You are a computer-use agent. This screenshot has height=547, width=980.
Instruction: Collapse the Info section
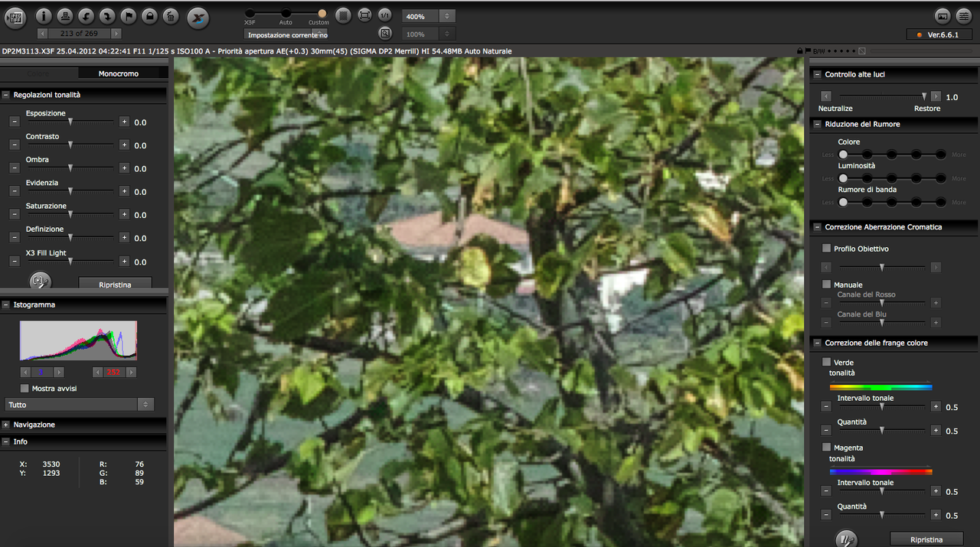[6, 441]
